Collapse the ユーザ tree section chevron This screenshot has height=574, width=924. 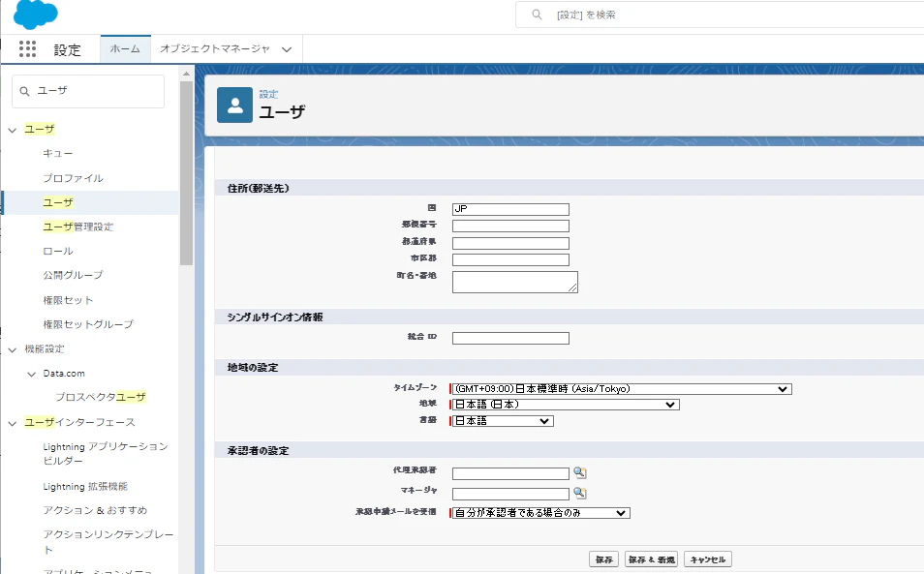13,130
